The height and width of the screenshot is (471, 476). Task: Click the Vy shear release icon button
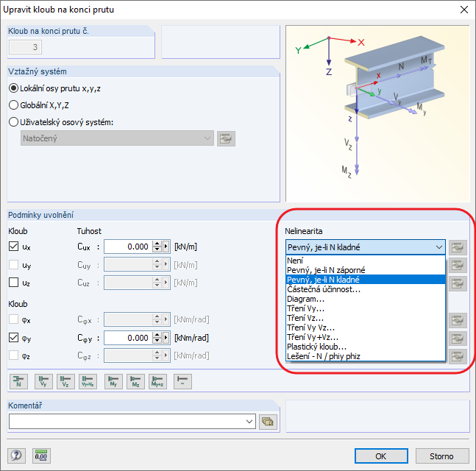(43, 381)
